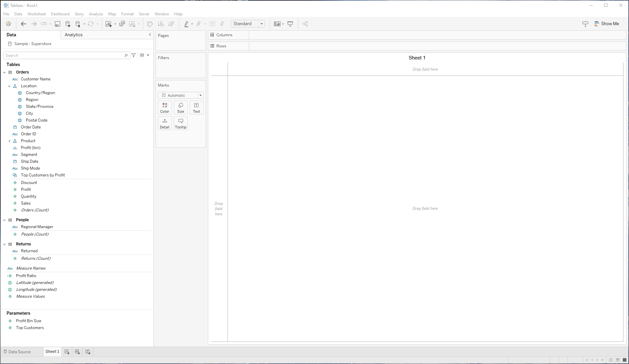Screen dimensions: 629x364
Task: Switch to the Analytics tab
Action: pos(74,35)
